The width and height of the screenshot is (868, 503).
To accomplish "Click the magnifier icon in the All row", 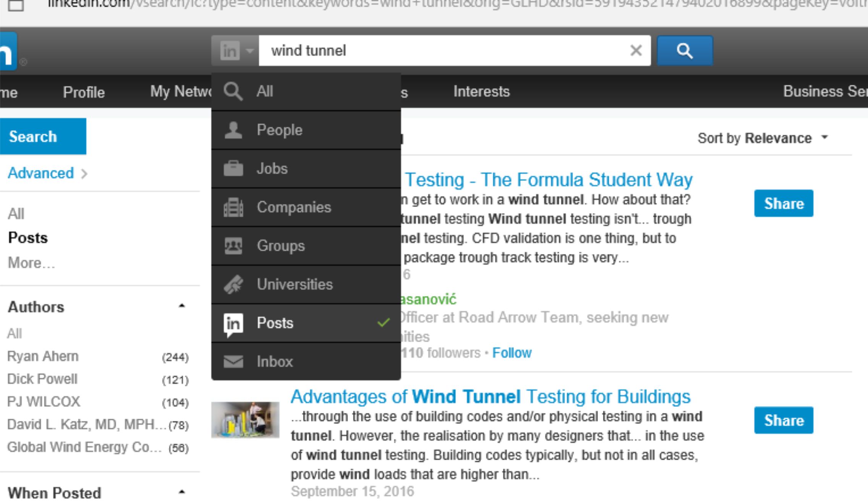I will [233, 91].
